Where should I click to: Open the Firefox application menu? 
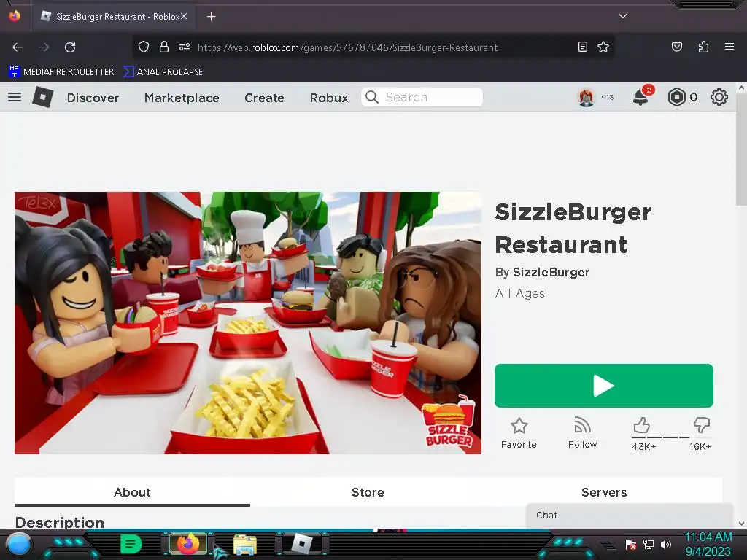click(x=729, y=47)
